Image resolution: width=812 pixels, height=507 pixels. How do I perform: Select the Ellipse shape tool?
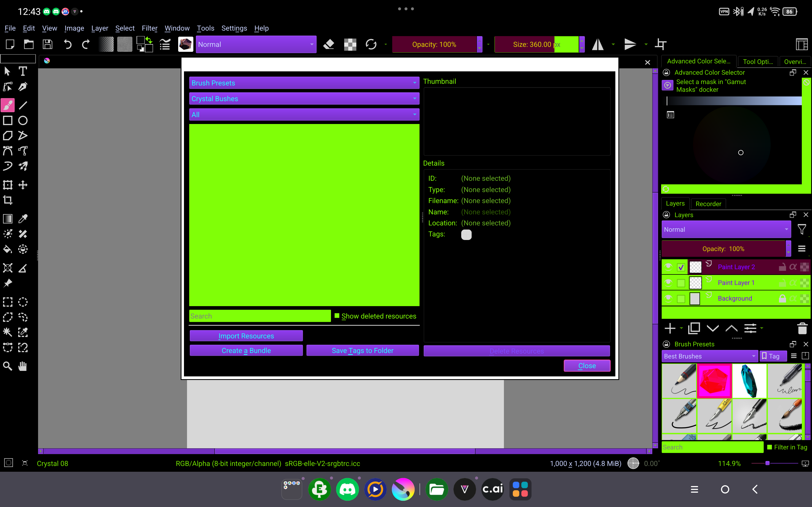[x=23, y=120]
